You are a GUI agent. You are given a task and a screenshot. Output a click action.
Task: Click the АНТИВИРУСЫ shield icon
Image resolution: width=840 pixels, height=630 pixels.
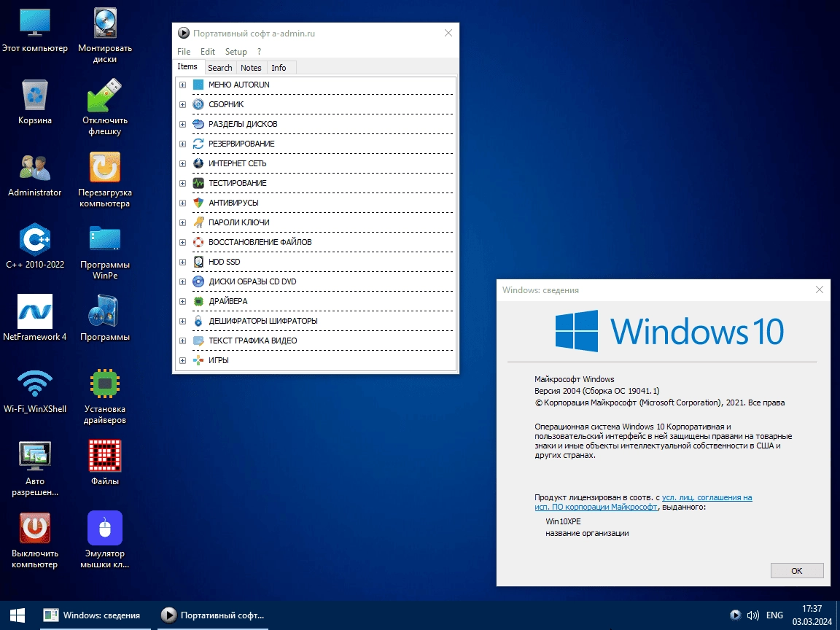[198, 203]
